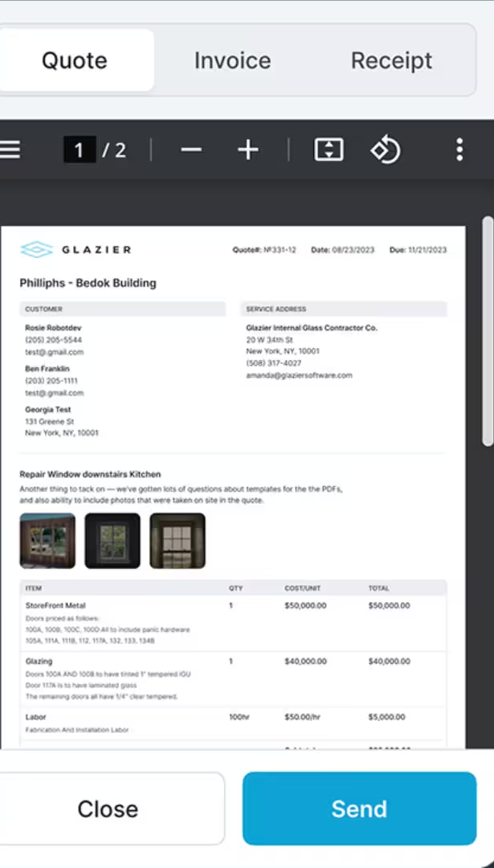494x868 pixels.
Task: Click the Send button
Action: (360, 809)
